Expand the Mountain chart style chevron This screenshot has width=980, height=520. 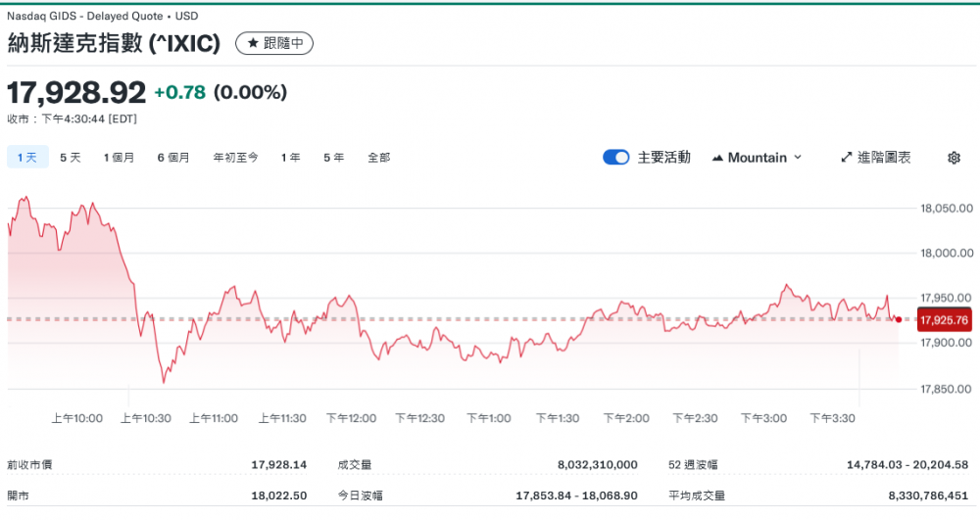(x=797, y=158)
